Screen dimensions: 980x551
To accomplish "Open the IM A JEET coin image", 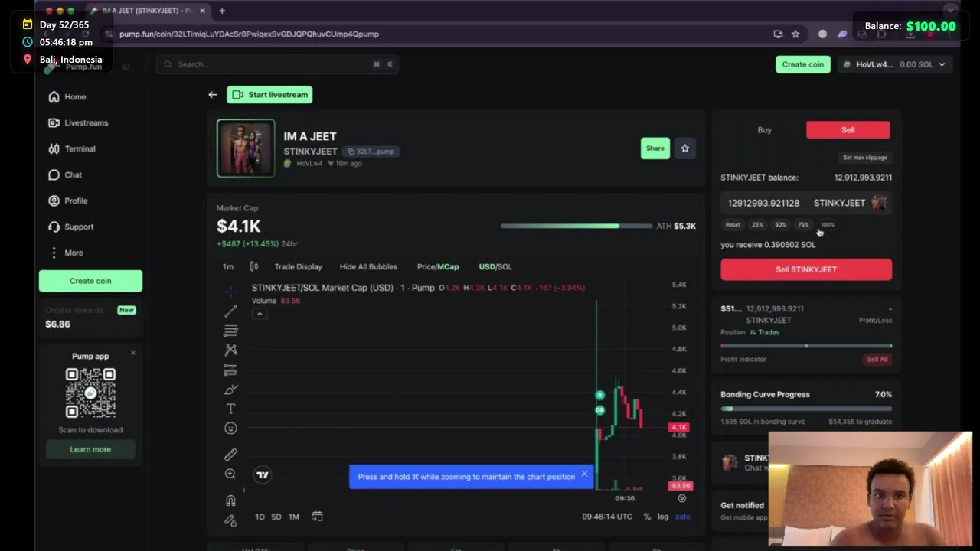I will [246, 148].
